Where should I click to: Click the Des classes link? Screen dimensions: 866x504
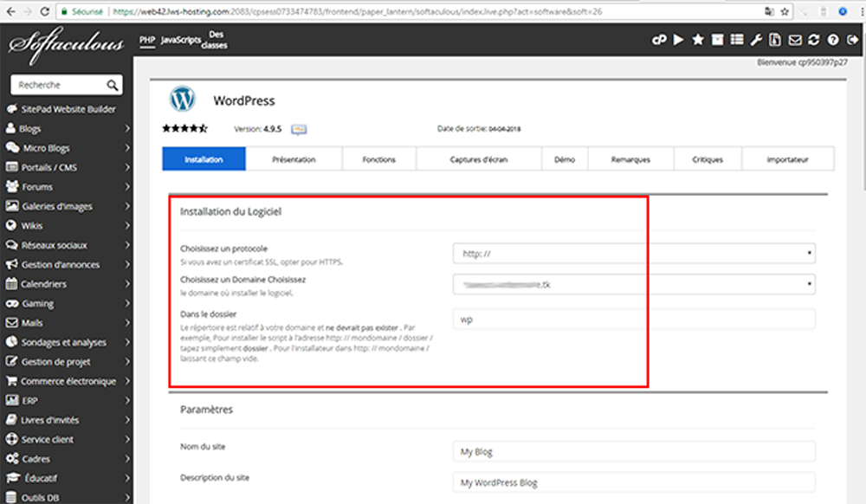214,40
